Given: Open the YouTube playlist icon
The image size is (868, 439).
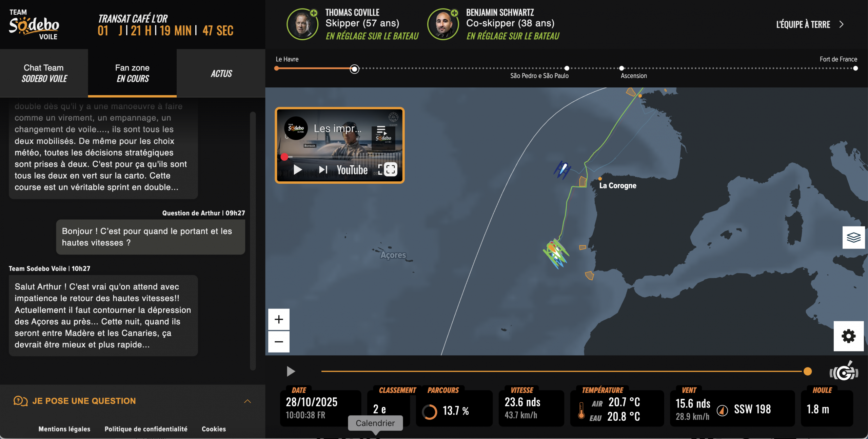Looking at the screenshot, I should [381, 130].
